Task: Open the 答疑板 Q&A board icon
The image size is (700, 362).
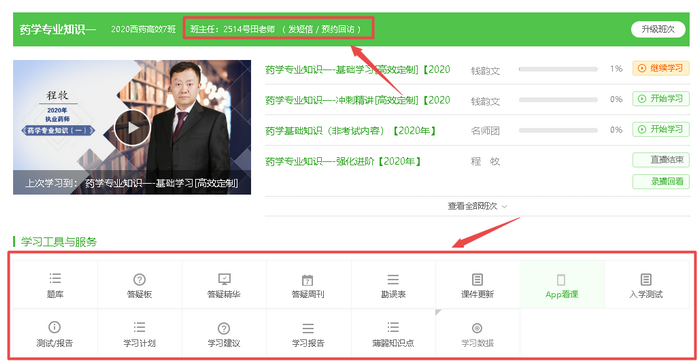Action: point(140,279)
